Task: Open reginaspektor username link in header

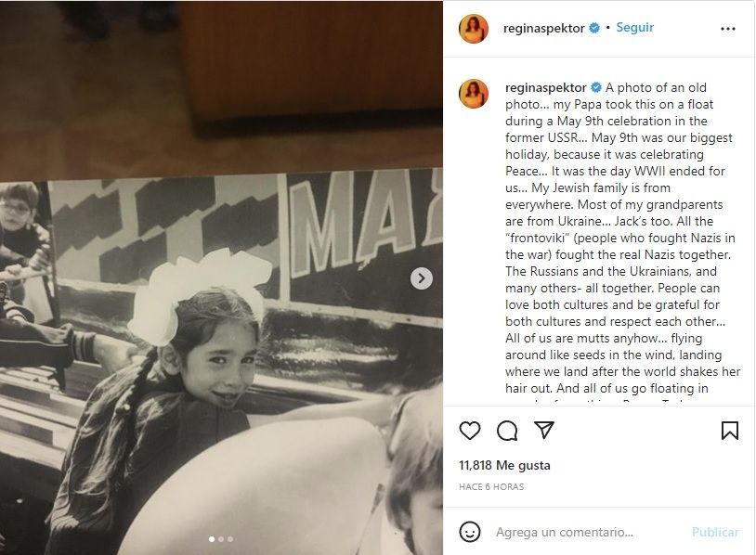Action: (x=544, y=29)
